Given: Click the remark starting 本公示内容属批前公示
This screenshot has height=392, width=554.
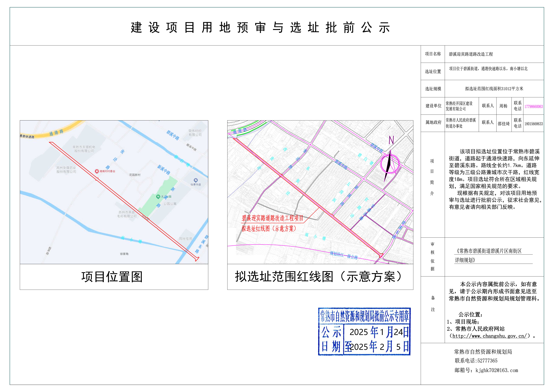Looking at the screenshot, I should tap(494, 291).
